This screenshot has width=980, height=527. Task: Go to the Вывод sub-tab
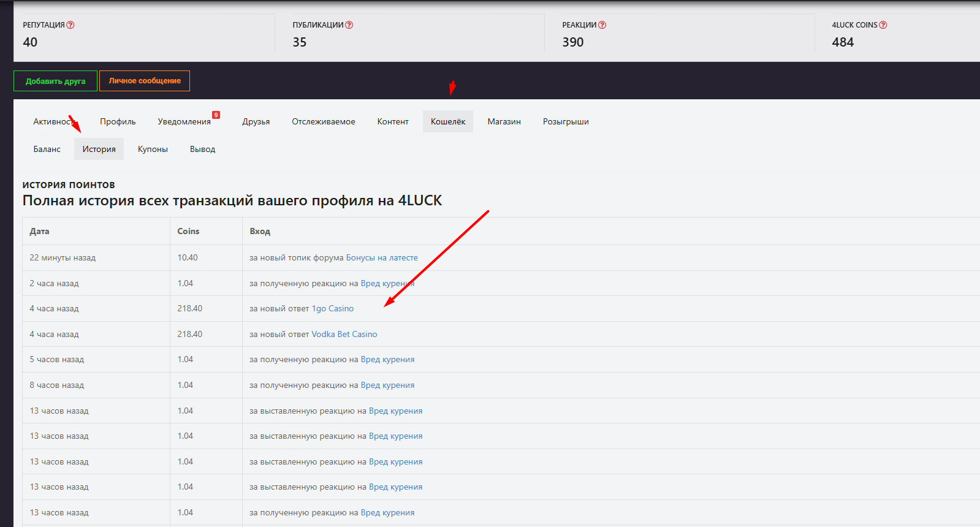click(202, 150)
